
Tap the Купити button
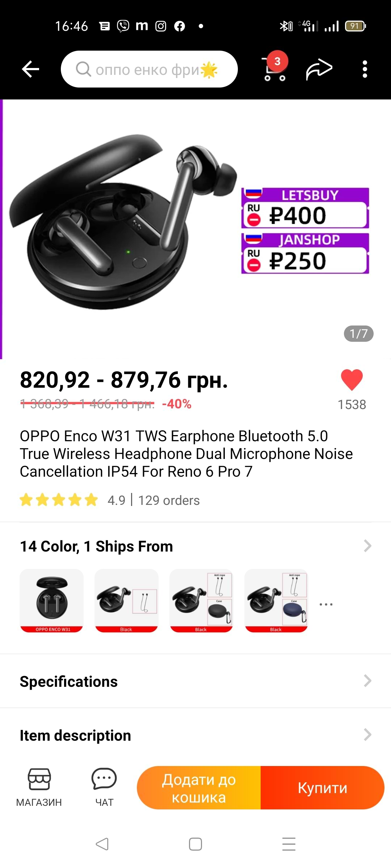click(322, 788)
